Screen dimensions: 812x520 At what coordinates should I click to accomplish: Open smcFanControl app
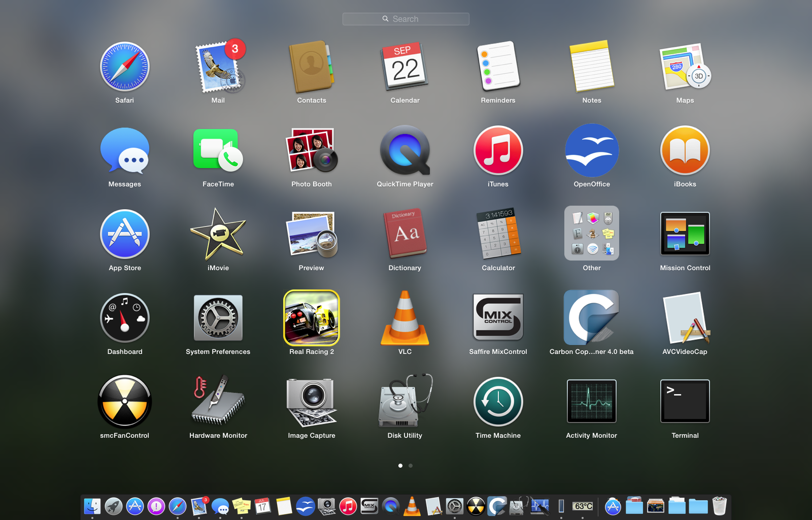click(124, 402)
